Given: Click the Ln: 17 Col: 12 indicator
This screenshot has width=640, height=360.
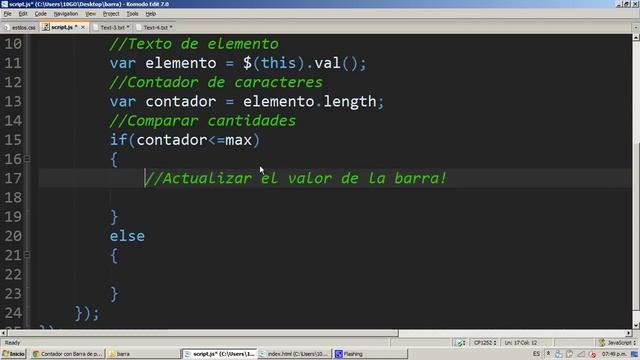Looking at the screenshot, I should point(520,343).
